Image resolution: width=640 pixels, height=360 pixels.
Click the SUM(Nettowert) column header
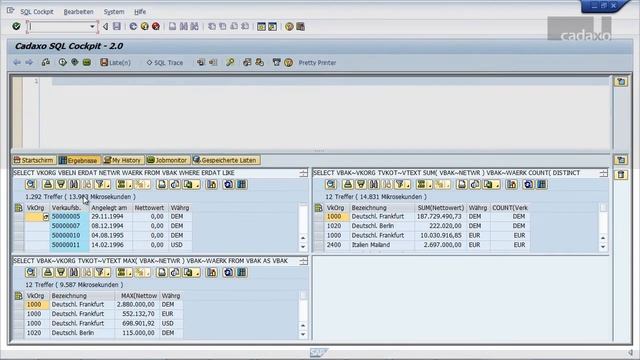(x=440, y=208)
